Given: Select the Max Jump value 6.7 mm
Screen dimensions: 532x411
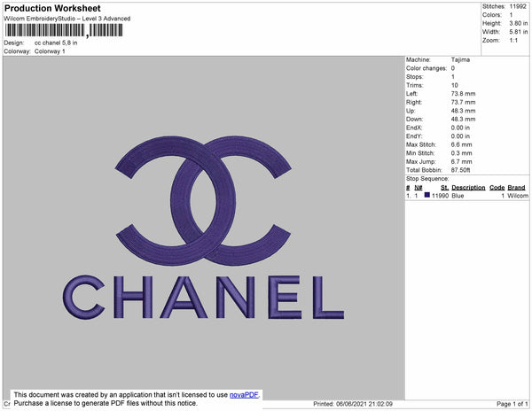Looking at the screenshot, I should tap(461, 161).
